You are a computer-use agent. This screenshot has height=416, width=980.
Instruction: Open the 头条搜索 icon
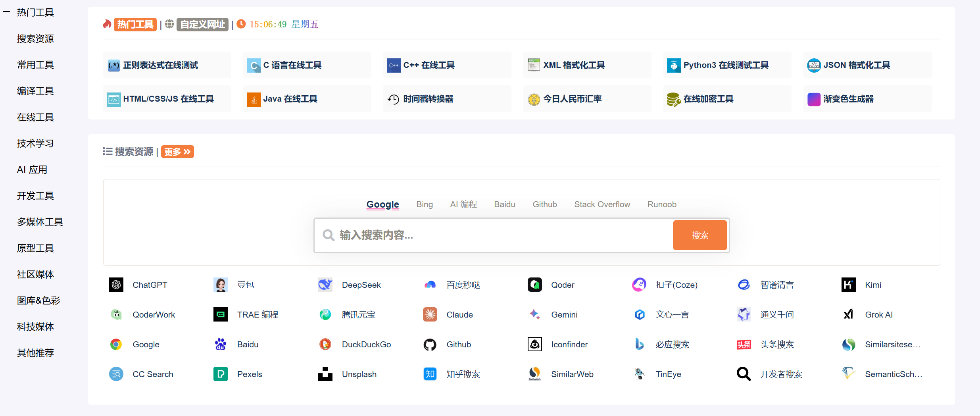(x=744, y=344)
